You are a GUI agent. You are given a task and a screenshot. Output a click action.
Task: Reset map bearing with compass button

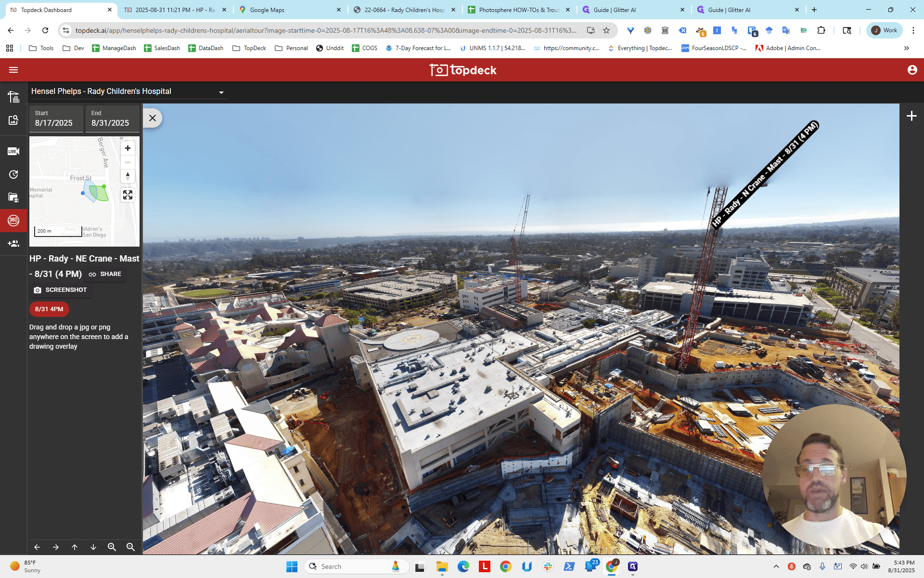click(128, 176)
